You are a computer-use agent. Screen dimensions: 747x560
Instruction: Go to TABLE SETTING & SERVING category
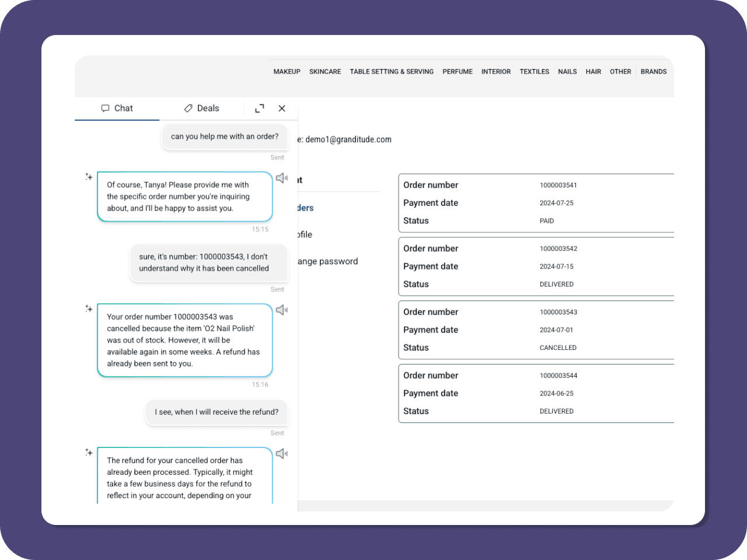click(392, 72)
